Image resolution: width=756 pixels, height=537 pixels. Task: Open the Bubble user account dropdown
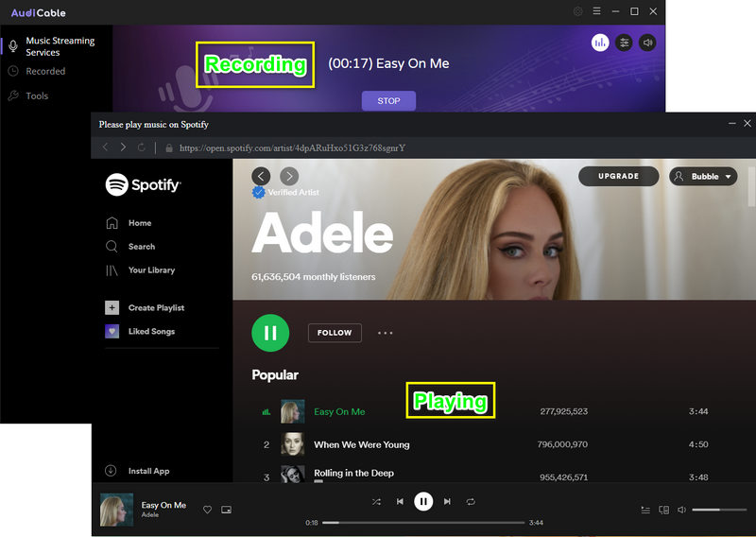point(703,176)
